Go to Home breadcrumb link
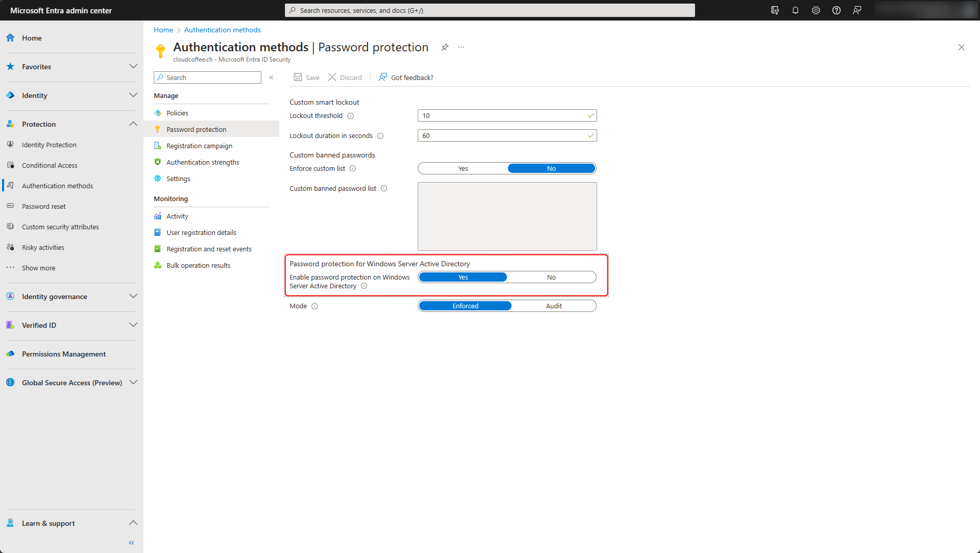This screenshot has width=980, height=553. (x=163, y=30)
